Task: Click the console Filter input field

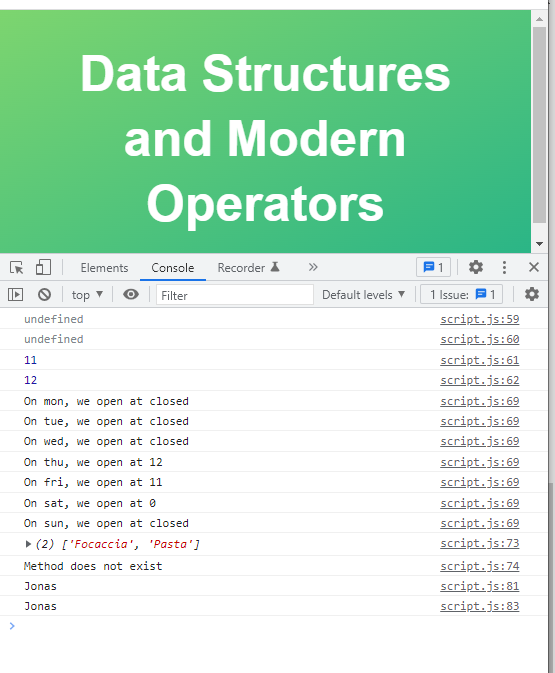Action: (235, 295)
